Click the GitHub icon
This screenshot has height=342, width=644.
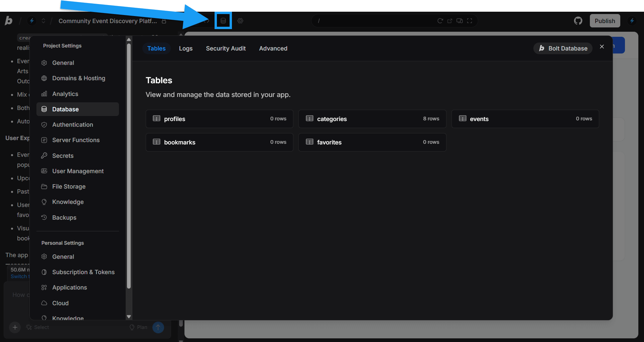[578, 20]
